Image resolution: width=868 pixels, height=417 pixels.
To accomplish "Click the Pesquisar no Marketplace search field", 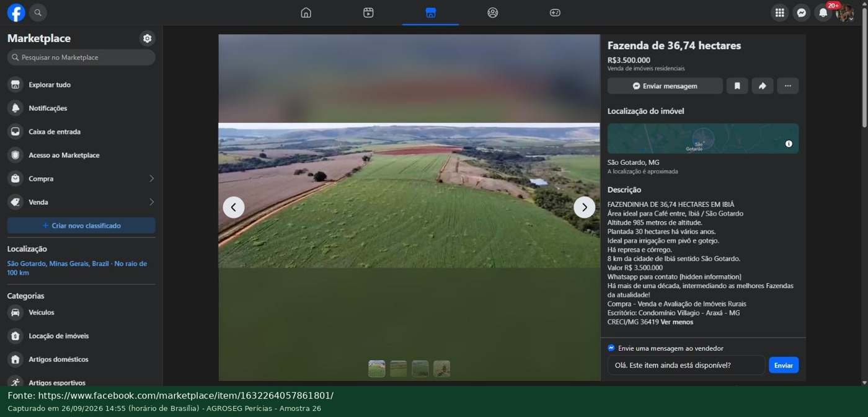I will tap(81, 57).
